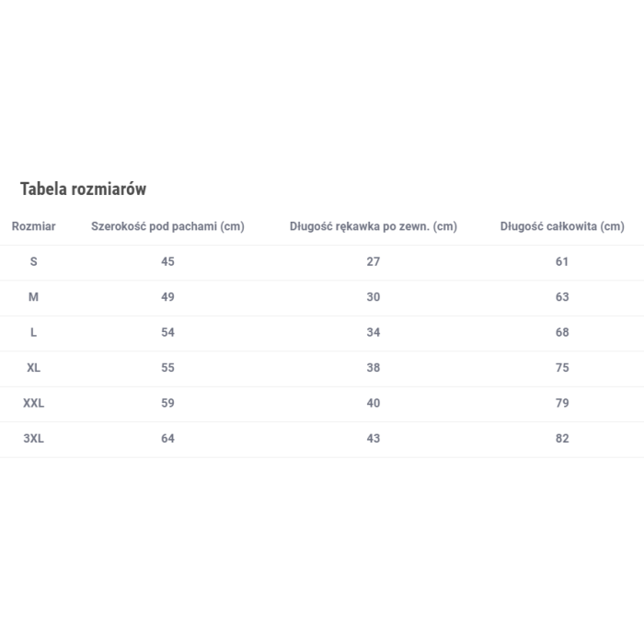
Task: Click the sleeve length value 38
Action: click(x=373, y=367)
